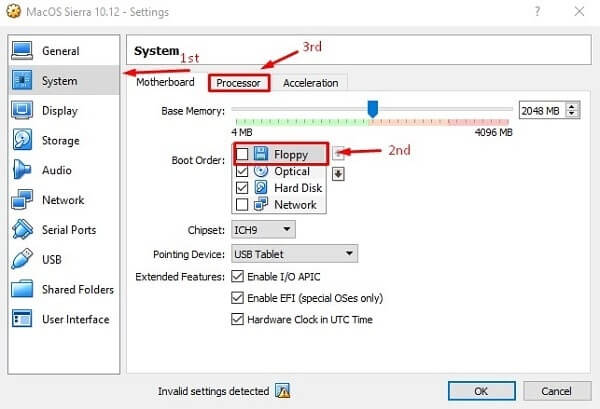Click the Base Memory slider handle

(x=373, y=109)
